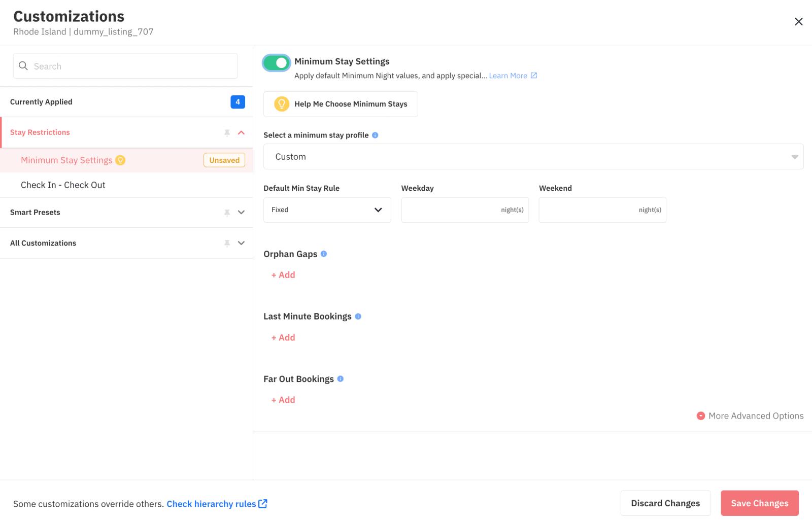Disable the Minimum Stay Settings toggle

[x=277, y=62]
